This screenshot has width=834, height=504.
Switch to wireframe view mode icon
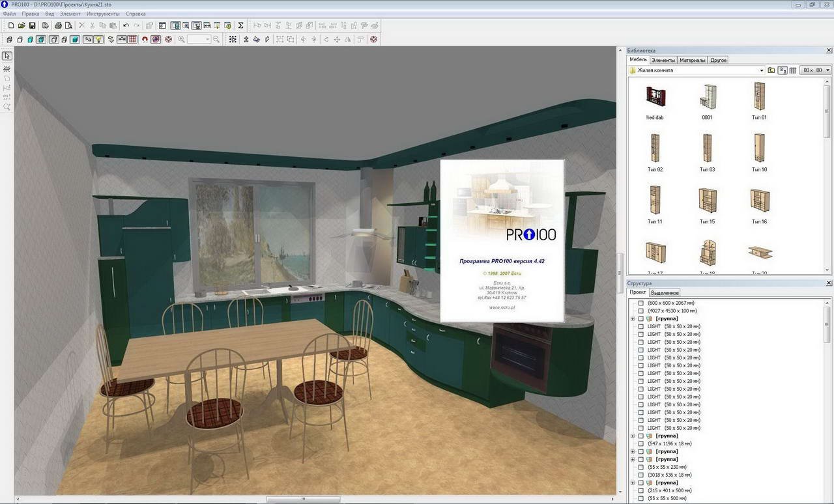click(9, 39)
